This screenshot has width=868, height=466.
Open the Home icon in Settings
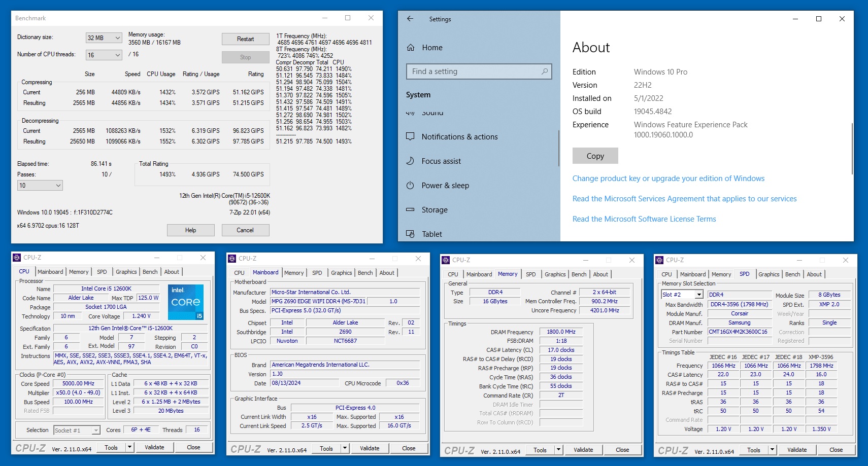coord(411,48)
